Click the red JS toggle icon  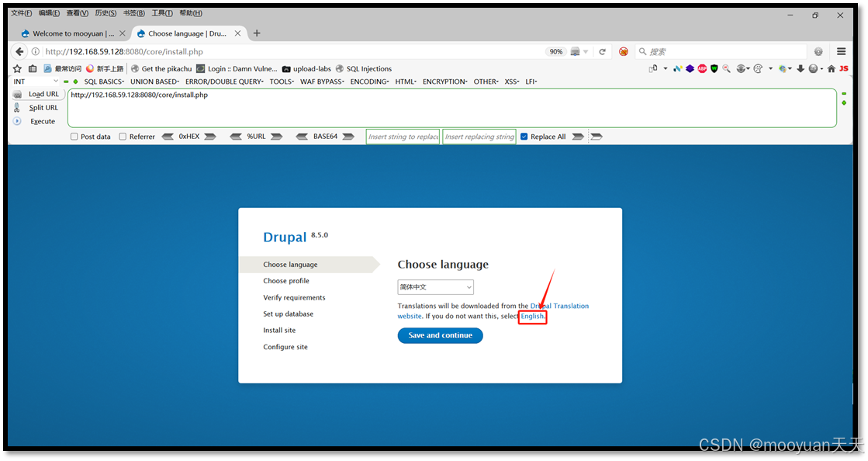[844, 69]
